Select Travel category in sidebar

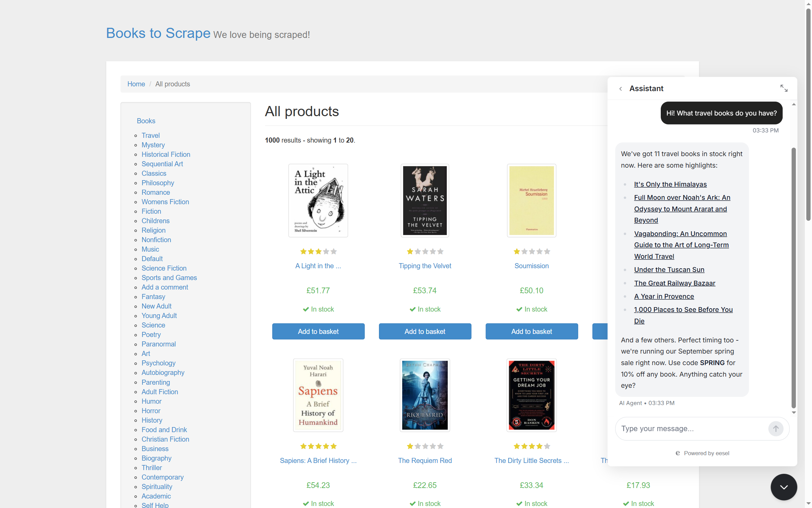coord(151,135)
